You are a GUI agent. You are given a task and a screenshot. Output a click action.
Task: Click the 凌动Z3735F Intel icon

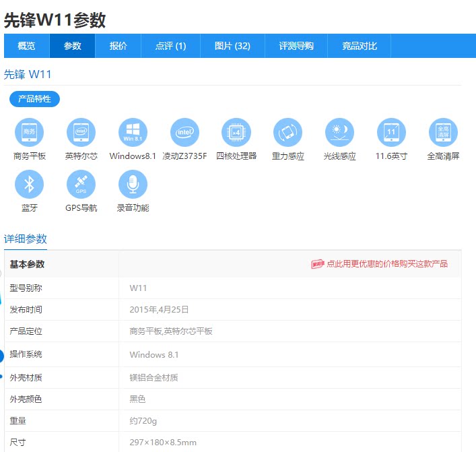click(184, 133)
